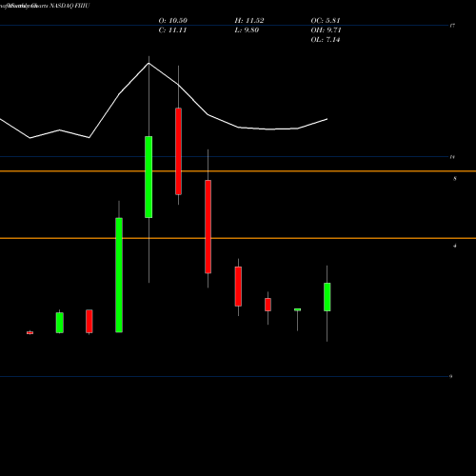The image size is (476, 476).
Task: Click the open price value O: 10.50
Action: tap(173, 21)
